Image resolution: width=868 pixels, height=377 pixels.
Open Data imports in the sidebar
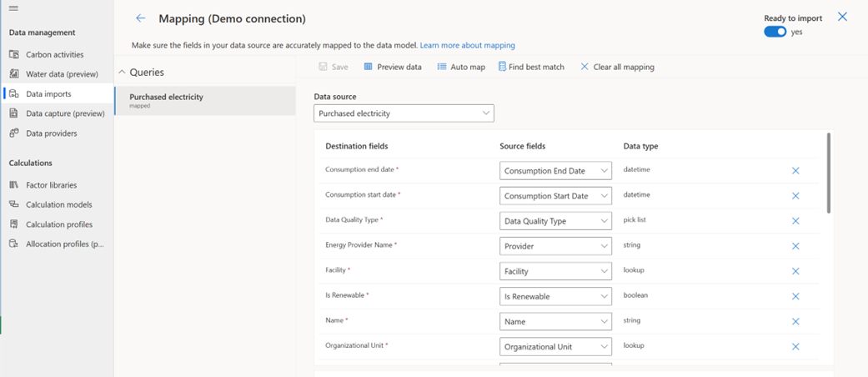click(x=48, y=94)
